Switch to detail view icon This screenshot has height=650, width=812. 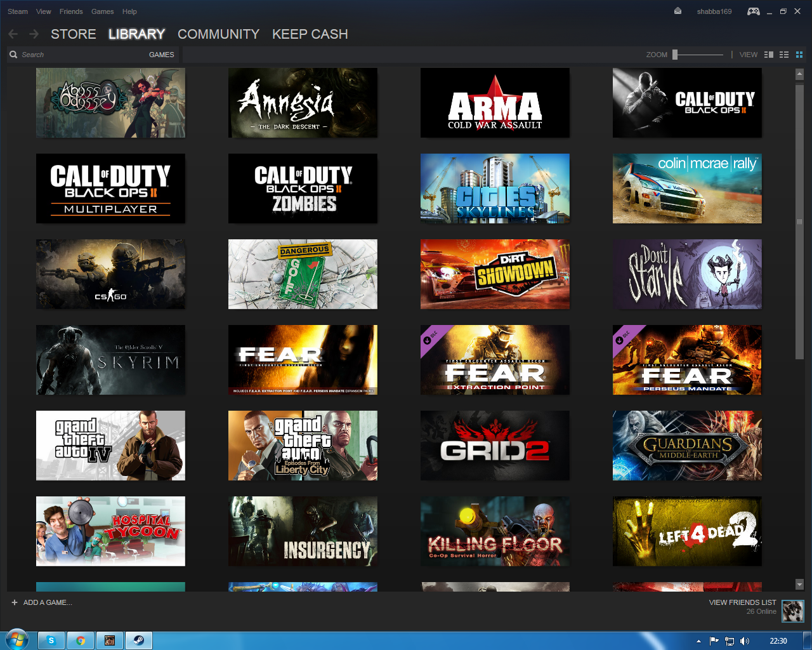pos(769,55)
